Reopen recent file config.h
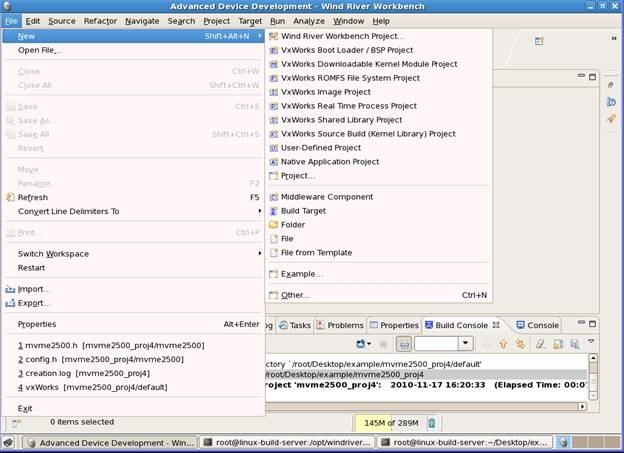Viewport: 624px width, 453px height. (133, 359)
